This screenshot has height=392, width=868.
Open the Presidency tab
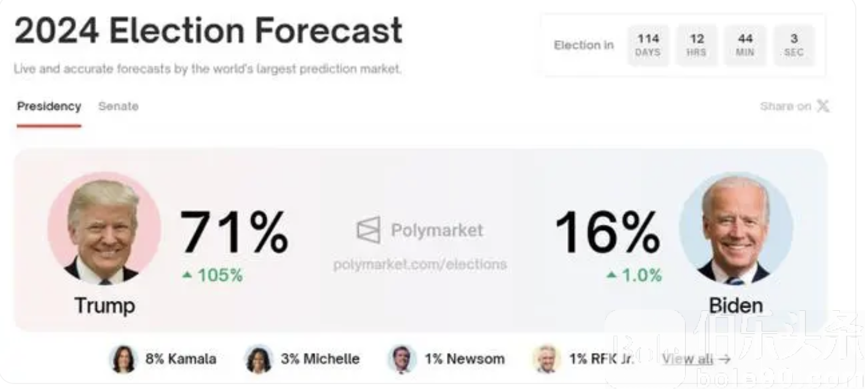click(49, 106)
